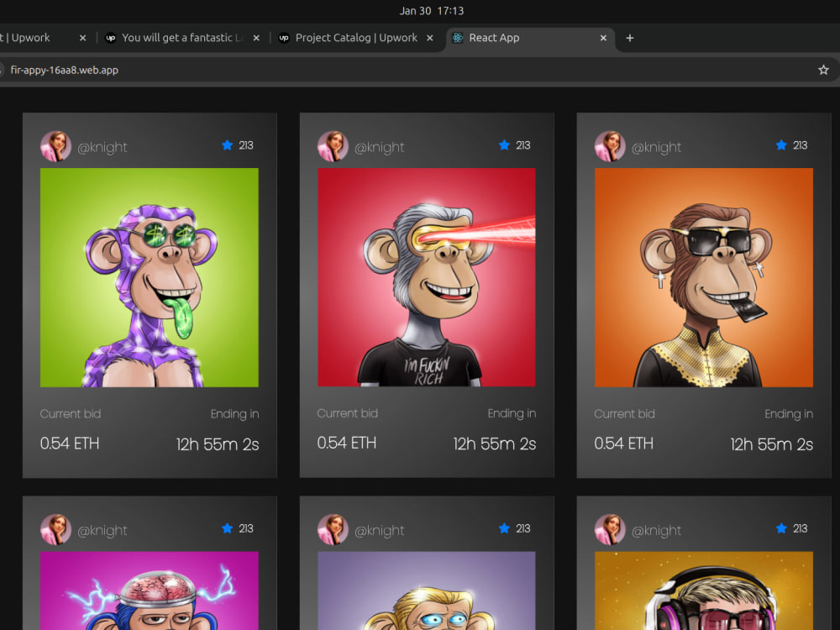
Task: Click 'Current bid' label under the laser-eyes ape
Action: pos(347,413)
